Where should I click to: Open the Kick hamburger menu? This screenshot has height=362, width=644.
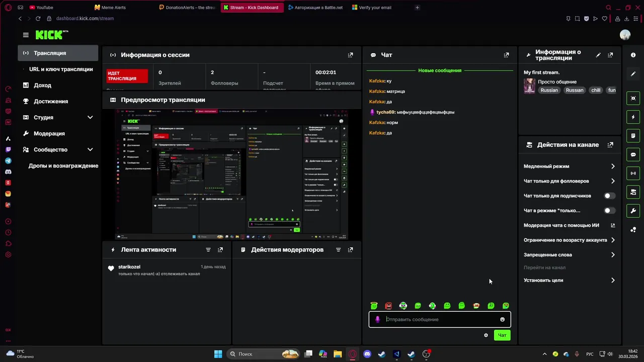26,35
